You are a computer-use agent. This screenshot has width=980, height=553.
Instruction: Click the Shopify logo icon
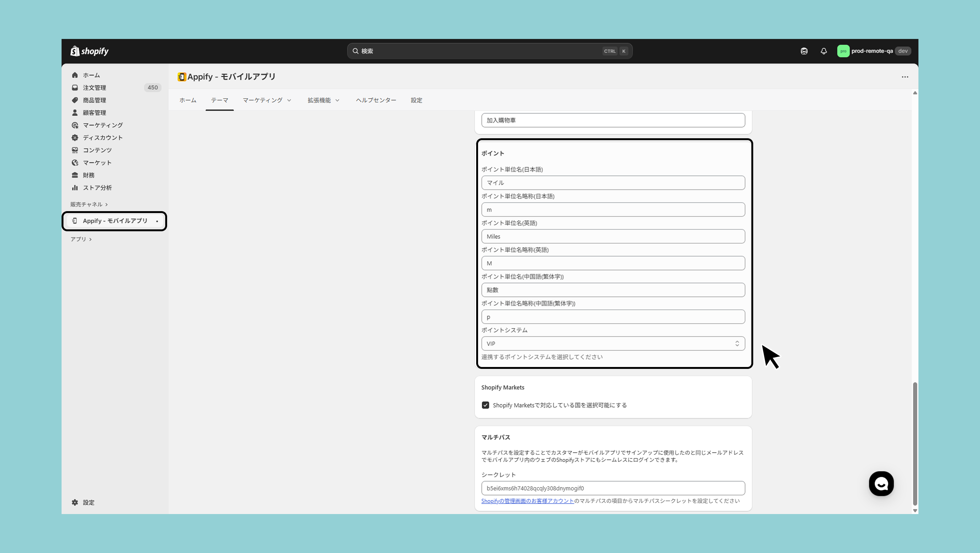click(75, 51)
